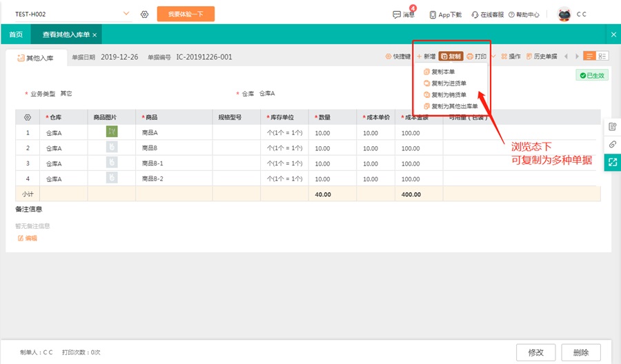Click the teal fullscreen expand sidebar icon
Image resolution: width=621 pixels, height=364 pixels.
(612, 162)
